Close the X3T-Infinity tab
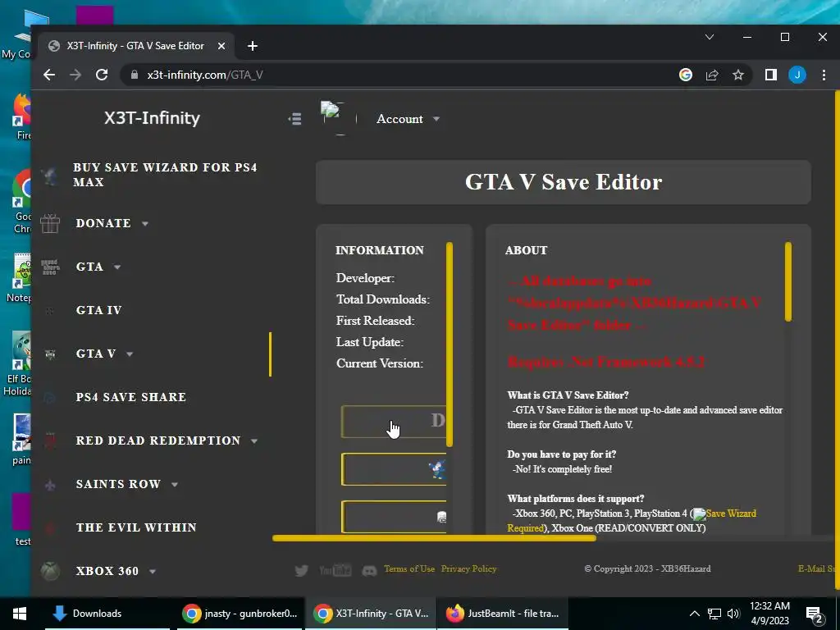This screenshot has height=630, width=840. tap(221, 46)
